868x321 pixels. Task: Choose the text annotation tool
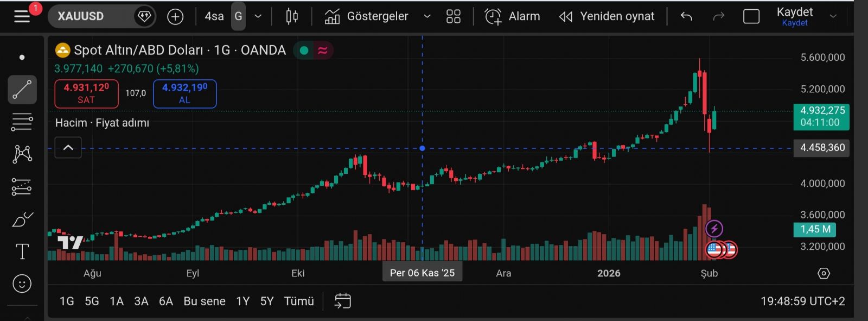coord(22,251)
